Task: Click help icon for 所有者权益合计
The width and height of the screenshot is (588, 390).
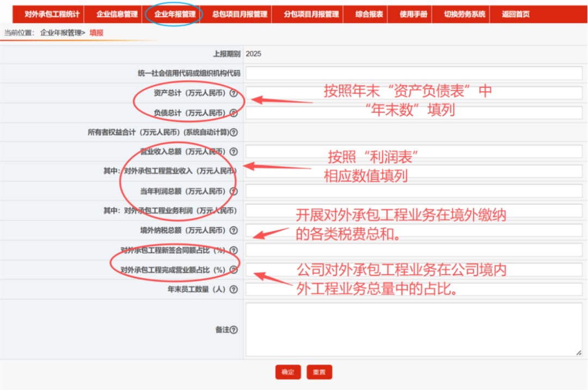Action: (234, 132)
